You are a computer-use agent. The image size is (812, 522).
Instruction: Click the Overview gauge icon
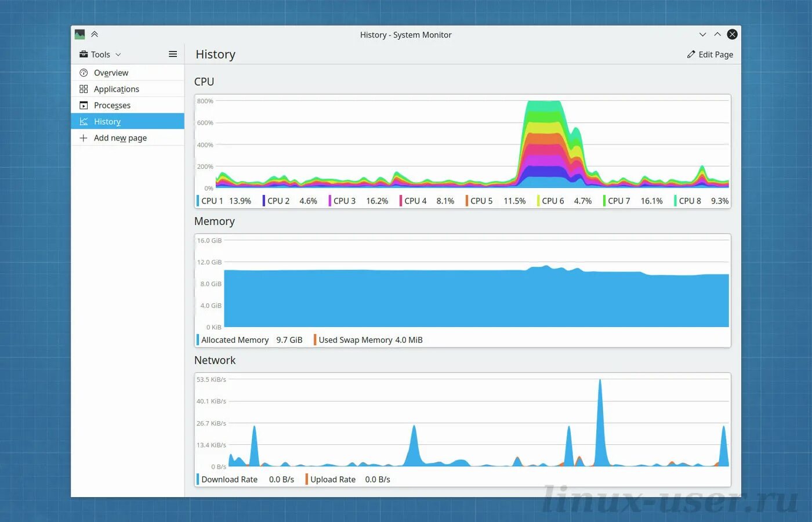84,72
